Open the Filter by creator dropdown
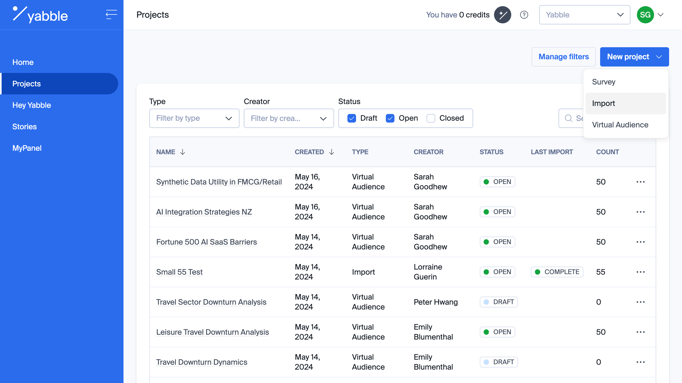Viewport: 682px width, 383px height. coord(288,118)
